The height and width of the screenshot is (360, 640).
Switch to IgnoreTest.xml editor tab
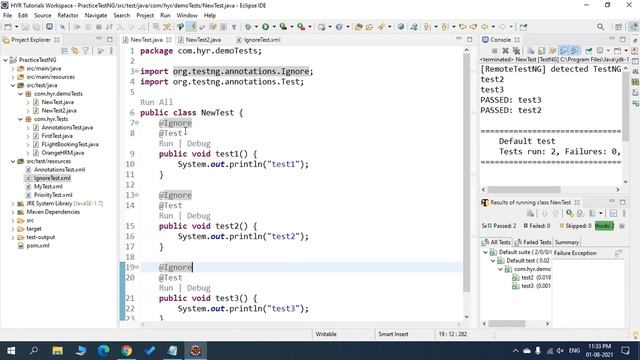[262, 40]
